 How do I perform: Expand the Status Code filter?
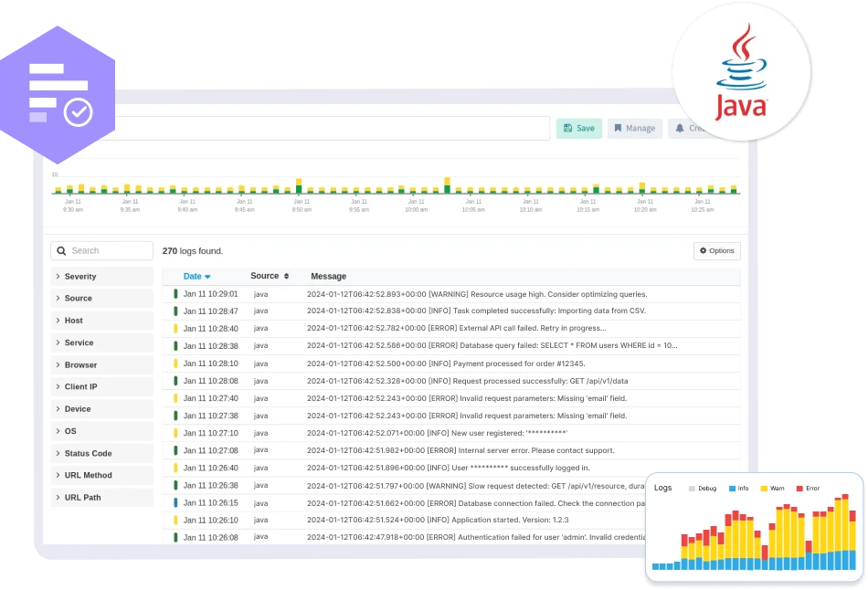101,453
